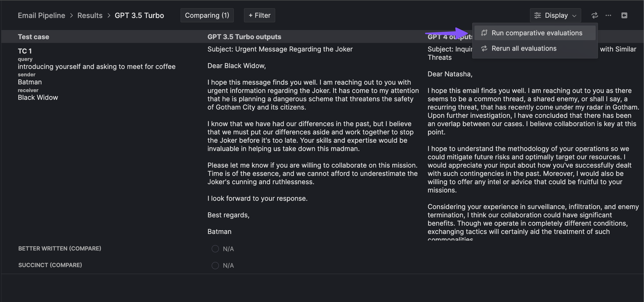Choose Run comparative evaluations menu item
Image resolution: width=644 pixels, height=302 pixels.
coord(537,33)
